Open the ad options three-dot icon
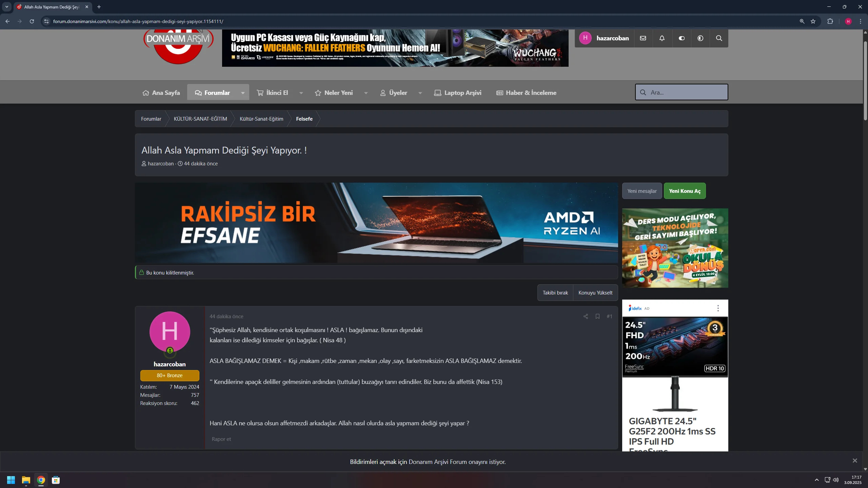 pyautogui.click(x=718, y=308)
